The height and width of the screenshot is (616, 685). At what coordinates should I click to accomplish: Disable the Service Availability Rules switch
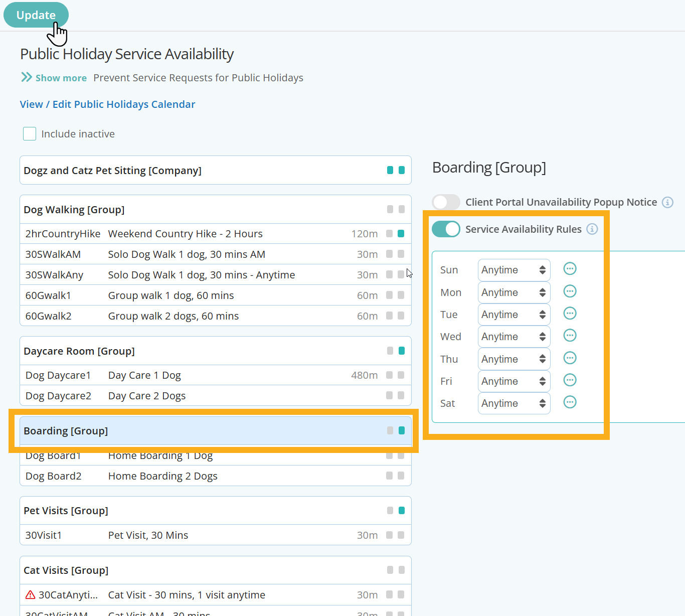tap(446, 229)
